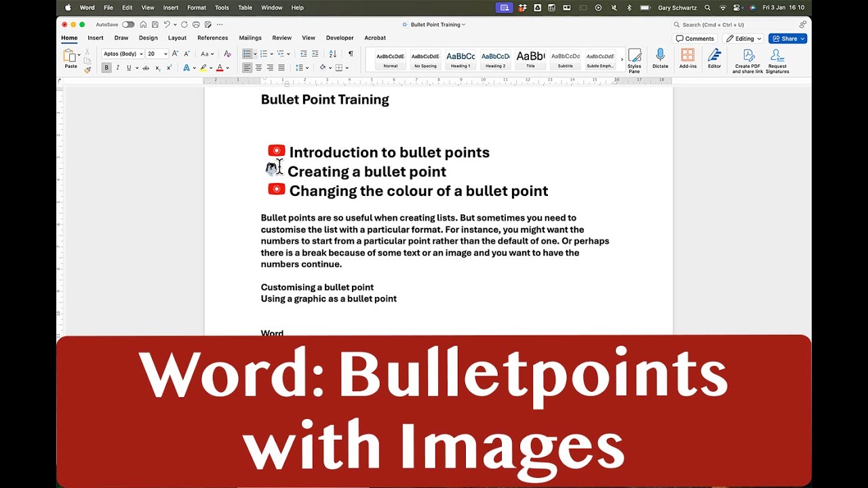
Task: Apply center alignment from the ribbon
Action: (258, 67)
